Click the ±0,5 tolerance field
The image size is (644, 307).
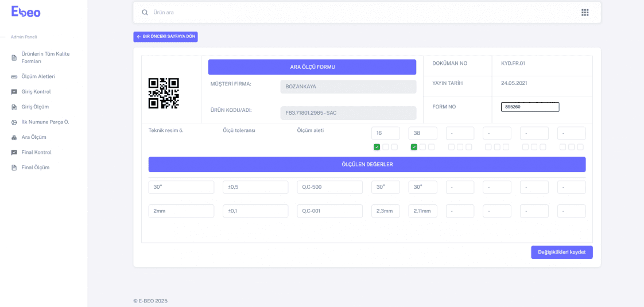pyautogui.click(x=255, y=187)
